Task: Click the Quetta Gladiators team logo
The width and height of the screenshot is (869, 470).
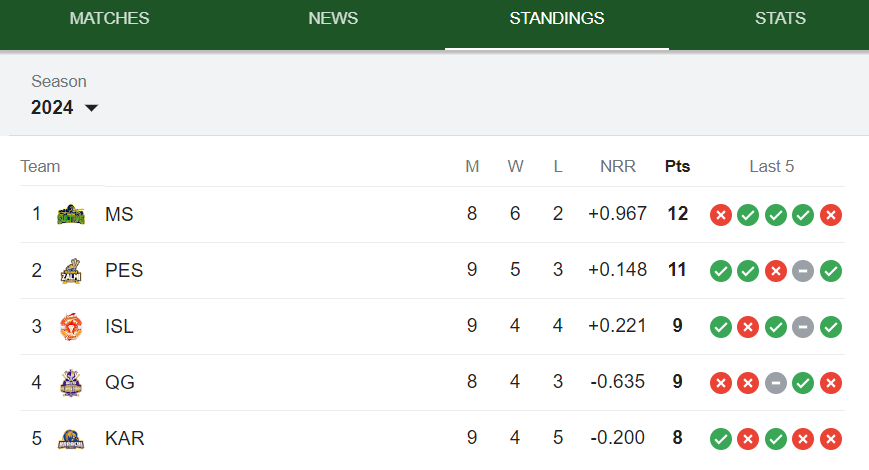Action: [71, 383]
